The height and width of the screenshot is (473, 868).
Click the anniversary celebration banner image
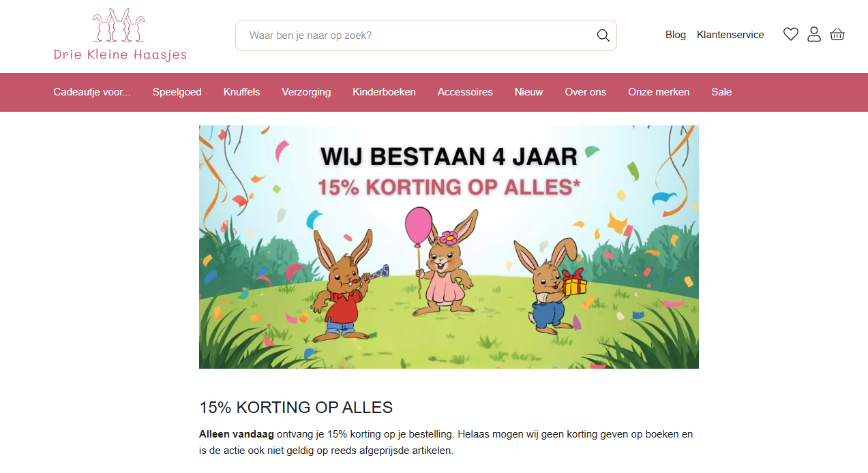point(449,247)
